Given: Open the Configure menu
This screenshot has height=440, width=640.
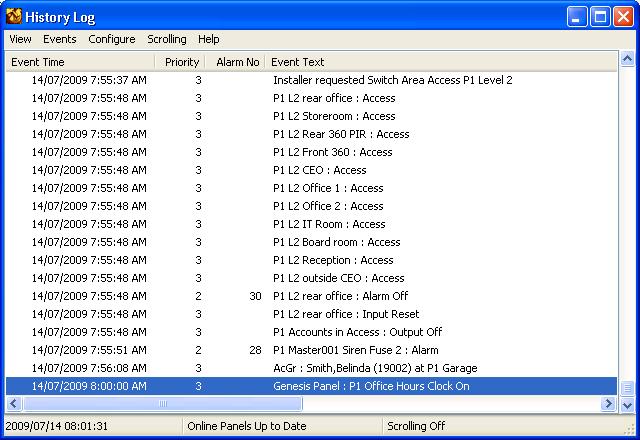Looking at the screenshot, I should pos(111,39).
